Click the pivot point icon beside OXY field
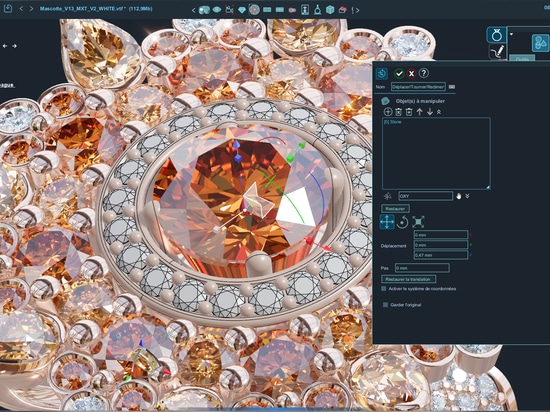 (387, 196)
